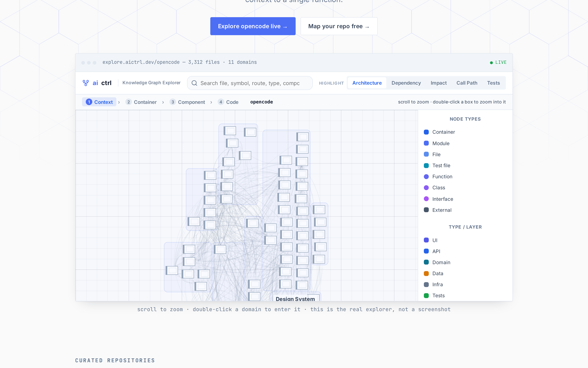Go to the Code breadcrumb level
Viewport: 588px width, 368px height.
[x=228, y=102]
